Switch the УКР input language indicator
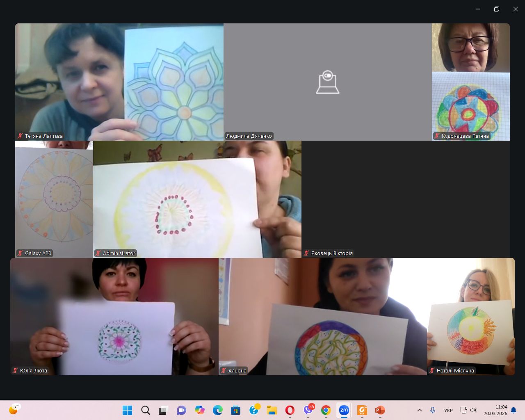Image resolution: width=525 pixels, height=420 pixels. (448, 410)
